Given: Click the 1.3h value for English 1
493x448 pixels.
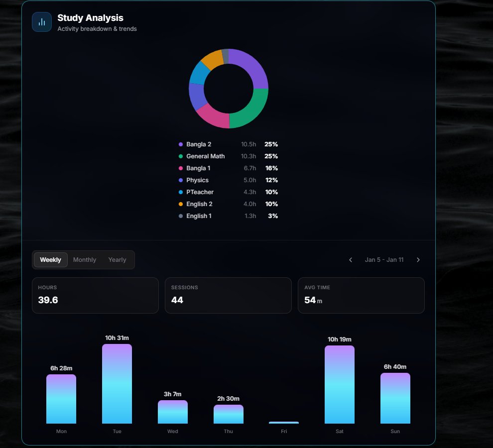Looking at the screenshot, I should [x=250, y=216].
